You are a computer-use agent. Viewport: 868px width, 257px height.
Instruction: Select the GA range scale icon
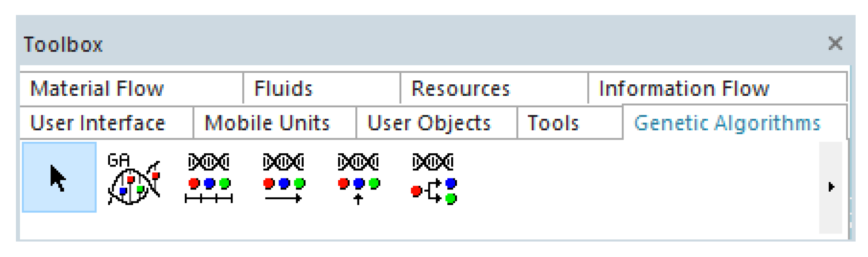point(209,179)
